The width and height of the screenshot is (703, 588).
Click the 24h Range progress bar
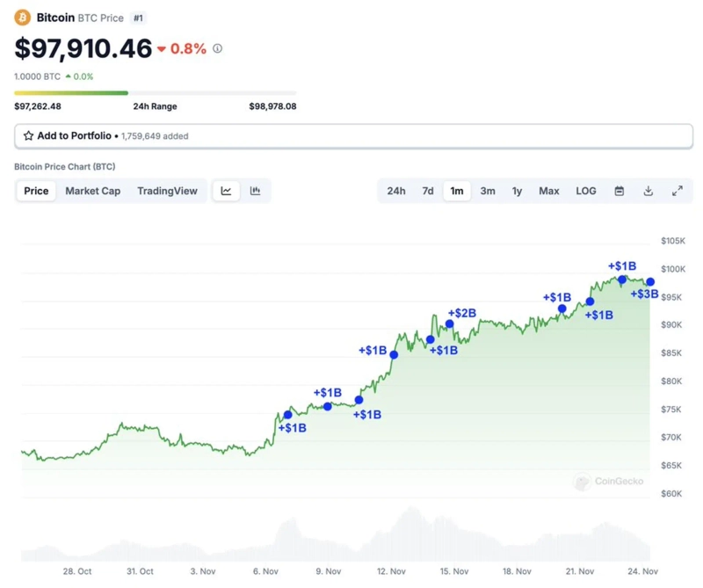(x=155, y=92)
